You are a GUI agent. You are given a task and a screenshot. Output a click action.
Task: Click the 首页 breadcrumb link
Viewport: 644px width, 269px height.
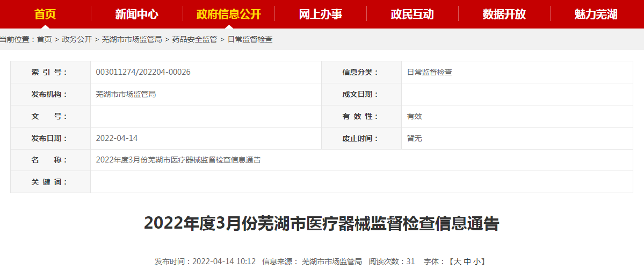tap(45, 39)
